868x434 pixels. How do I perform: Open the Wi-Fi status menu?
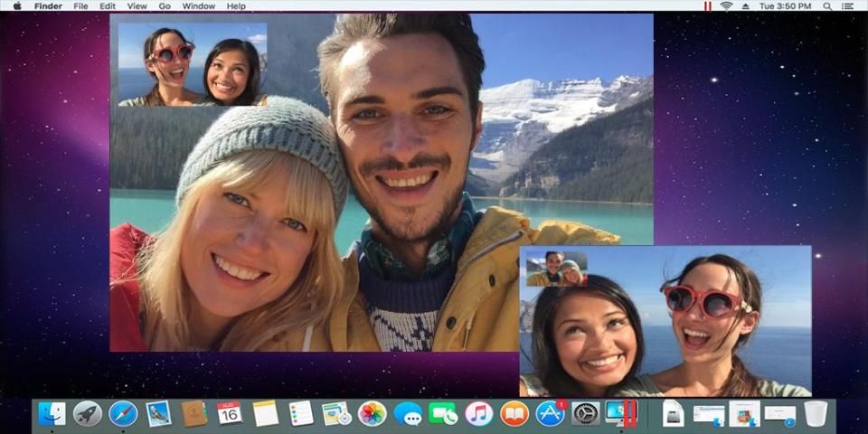[x=726, y=6]
